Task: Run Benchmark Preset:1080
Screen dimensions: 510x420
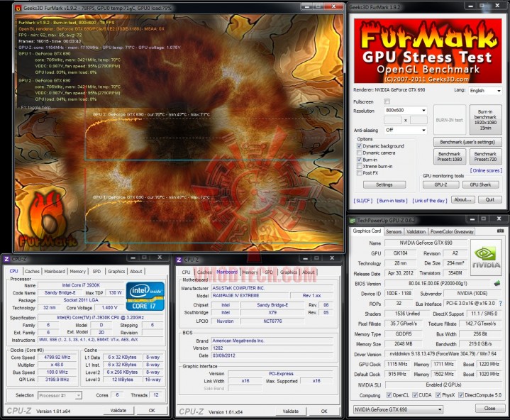Action: 450,157
